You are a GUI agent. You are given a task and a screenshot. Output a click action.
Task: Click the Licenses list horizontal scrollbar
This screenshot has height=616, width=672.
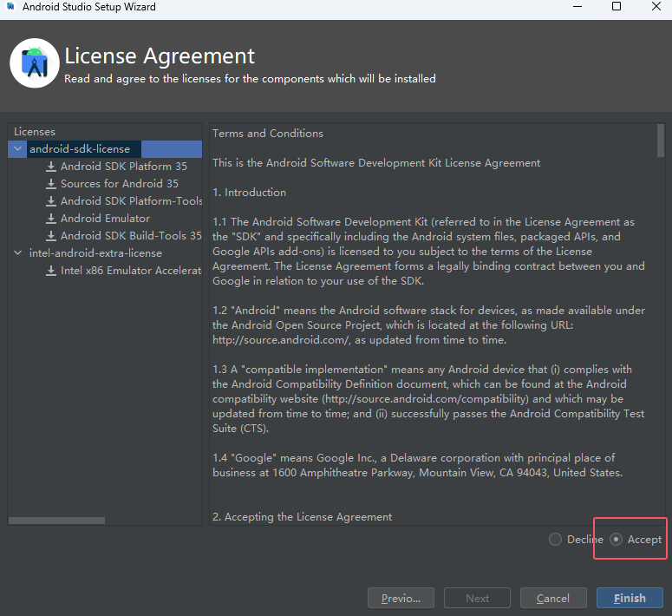point(56,521)
